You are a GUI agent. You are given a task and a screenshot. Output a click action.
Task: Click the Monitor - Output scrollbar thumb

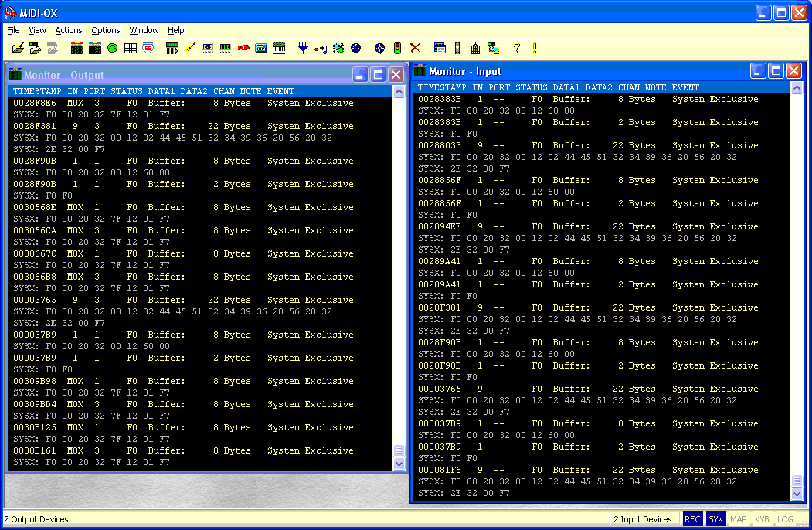coord(399,450)
